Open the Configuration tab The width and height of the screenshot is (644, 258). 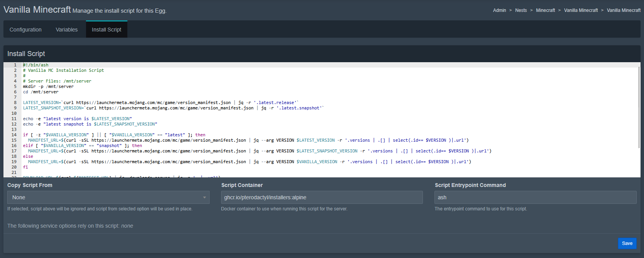coord(25,30)
